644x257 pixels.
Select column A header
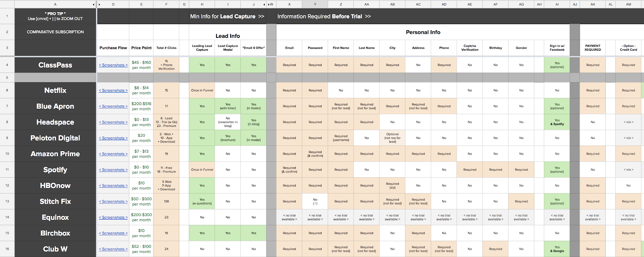click(x=55, y=4)
